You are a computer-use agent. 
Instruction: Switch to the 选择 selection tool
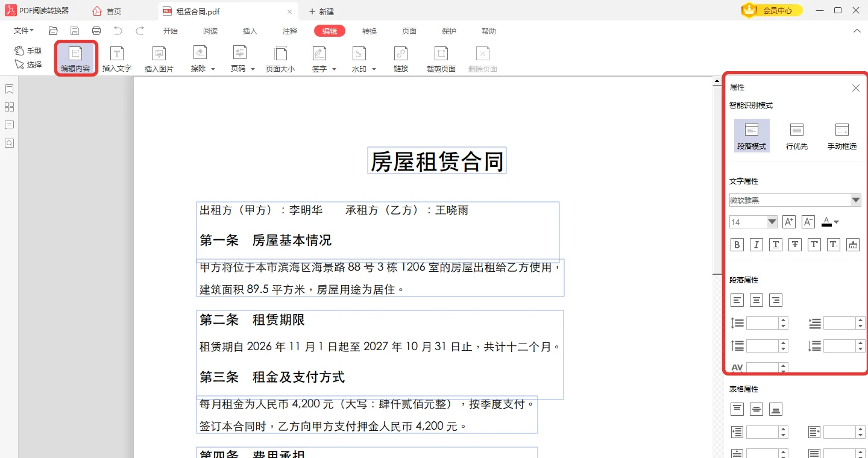pos(28,64)
